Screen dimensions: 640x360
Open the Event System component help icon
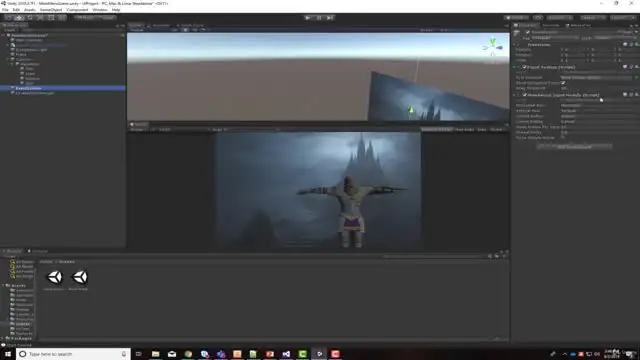625,67
